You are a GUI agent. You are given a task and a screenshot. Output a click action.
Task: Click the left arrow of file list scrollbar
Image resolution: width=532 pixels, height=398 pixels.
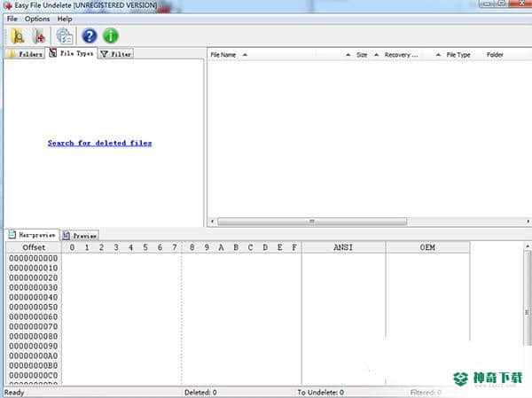click(213, 222)
